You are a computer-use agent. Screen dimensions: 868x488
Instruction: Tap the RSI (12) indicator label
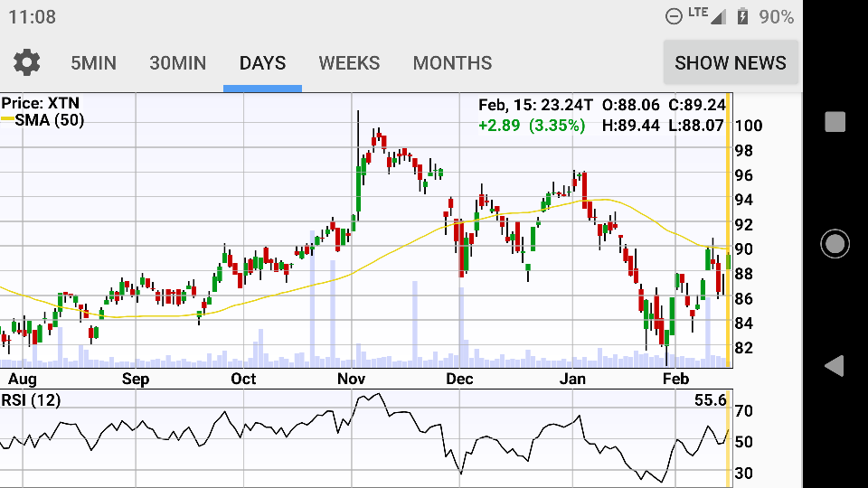[x=32, y=400]
